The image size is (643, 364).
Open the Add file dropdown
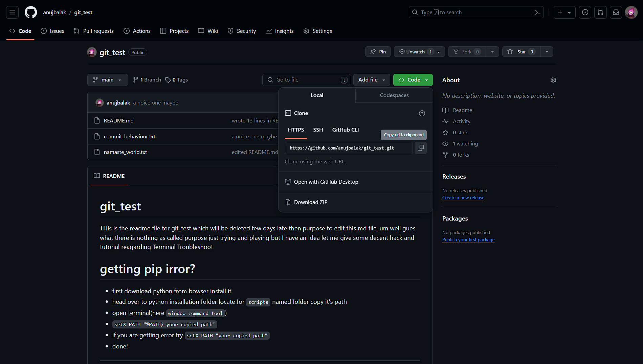(372, 80)
